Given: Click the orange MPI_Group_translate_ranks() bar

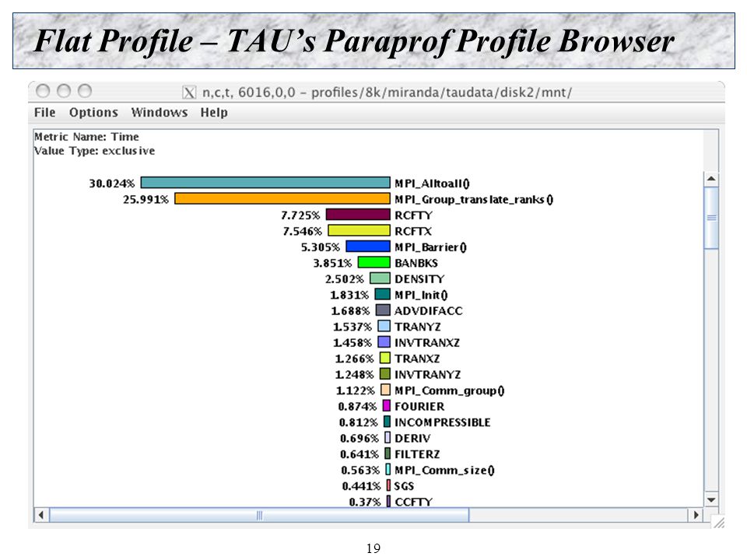Looking at the screenshot, I should pyautogui.click(x=282, y=198).
